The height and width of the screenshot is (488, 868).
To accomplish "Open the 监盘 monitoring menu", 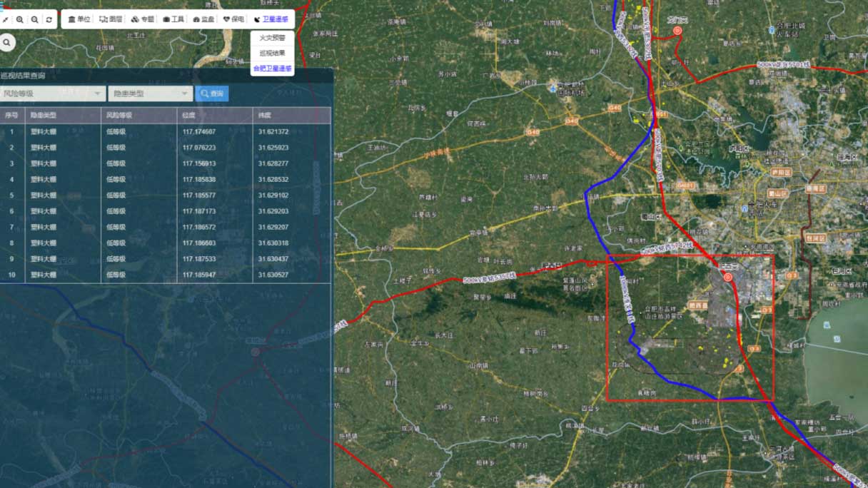I will (x=203, y=19).
